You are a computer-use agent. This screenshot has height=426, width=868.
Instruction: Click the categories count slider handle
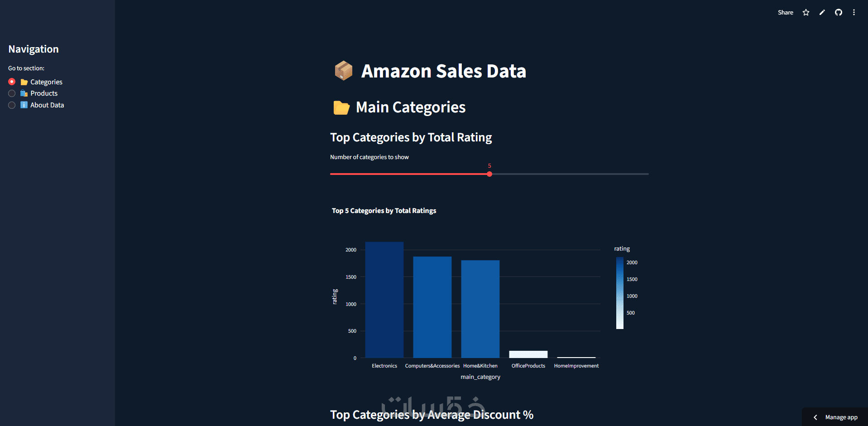coord(489,174)
